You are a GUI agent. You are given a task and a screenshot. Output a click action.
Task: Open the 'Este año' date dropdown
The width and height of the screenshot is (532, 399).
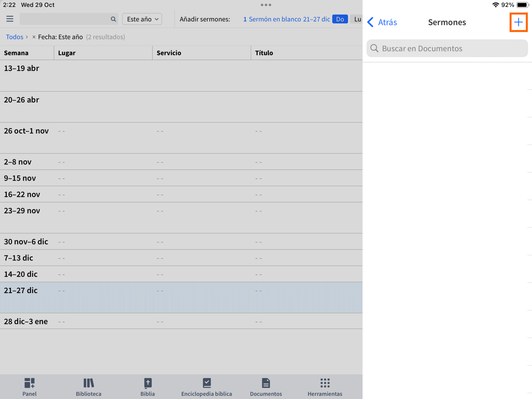click(142, 19)
